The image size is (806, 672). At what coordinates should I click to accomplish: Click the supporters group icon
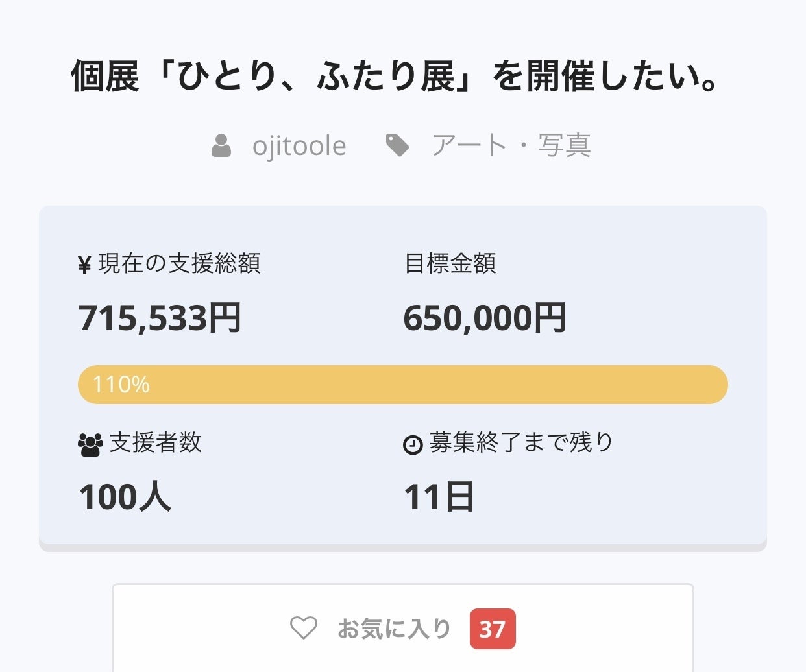point(90,444)
